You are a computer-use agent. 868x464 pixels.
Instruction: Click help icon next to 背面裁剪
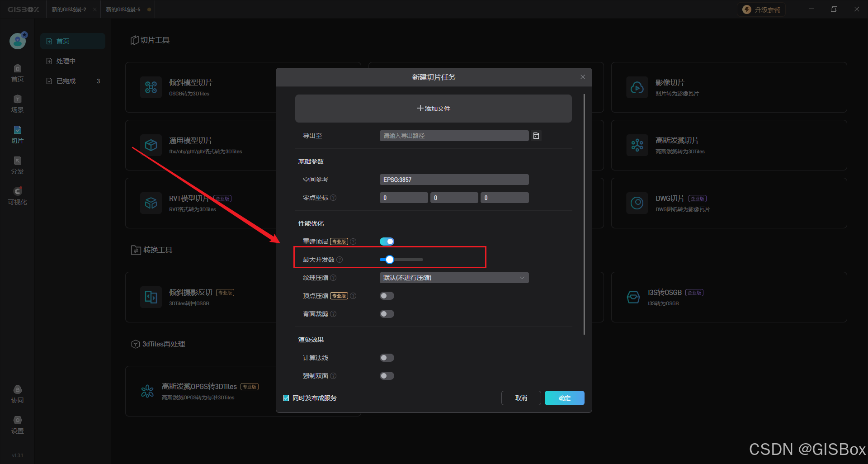point(333,314)
